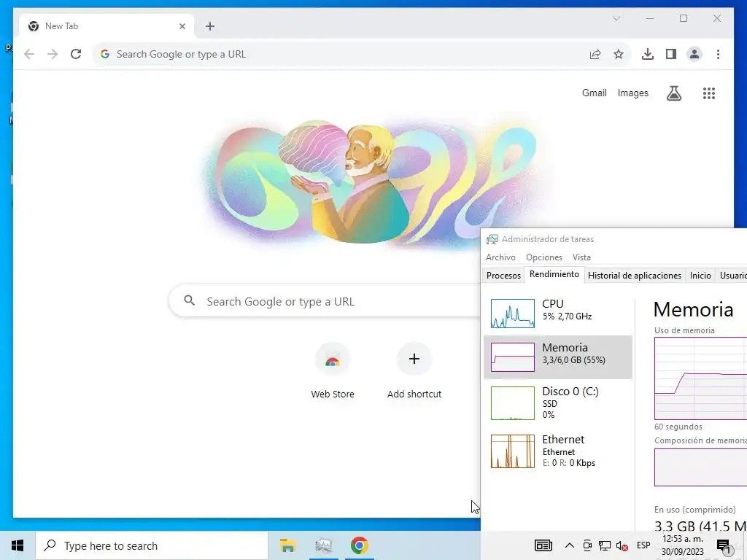Screen dimensions: 747x560
Task: Click Chrome icon in taskbar
Action: pos(359,545)
